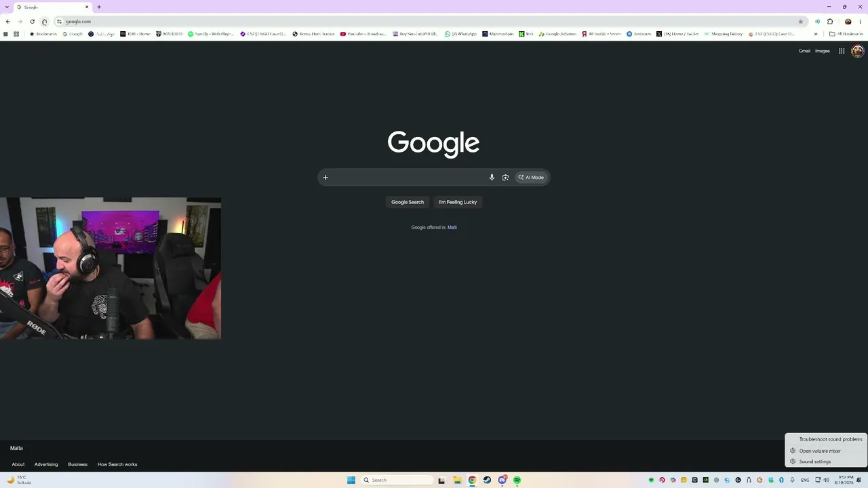This screenshot has width=868, height=488.
Task: Open File Explorer from the taskbar
Action: click(457, 481)
